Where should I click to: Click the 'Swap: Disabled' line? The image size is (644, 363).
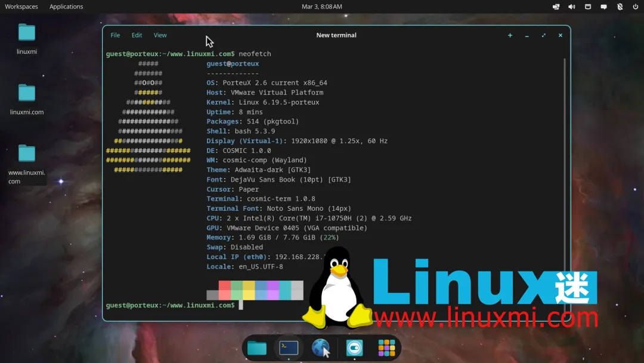tap(234, 247)
